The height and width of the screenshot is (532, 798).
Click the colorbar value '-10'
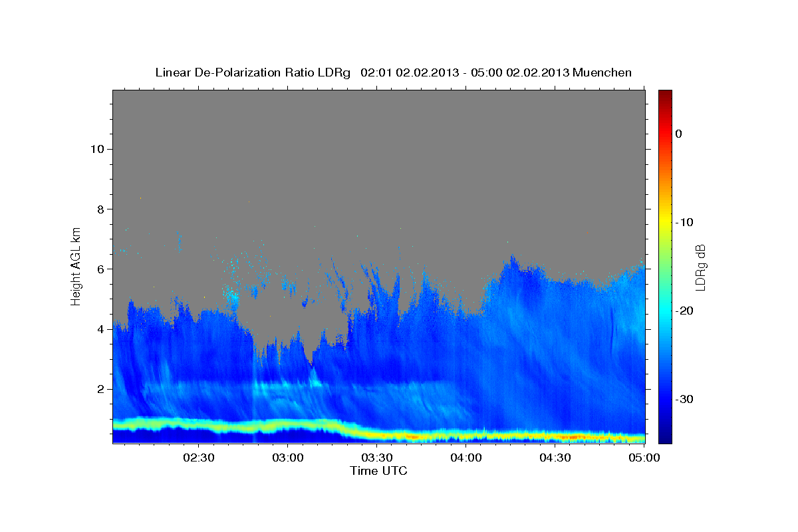coord(685,222)
